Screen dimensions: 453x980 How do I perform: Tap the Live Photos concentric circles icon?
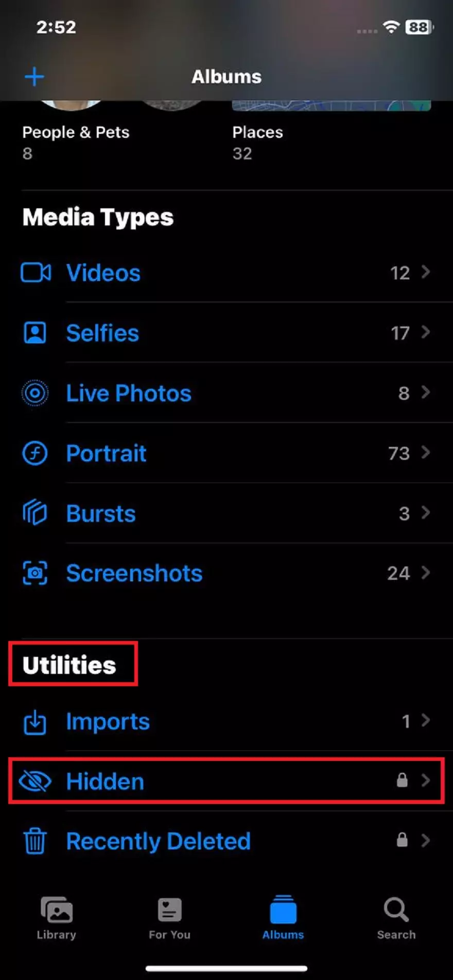coord(35,394)
